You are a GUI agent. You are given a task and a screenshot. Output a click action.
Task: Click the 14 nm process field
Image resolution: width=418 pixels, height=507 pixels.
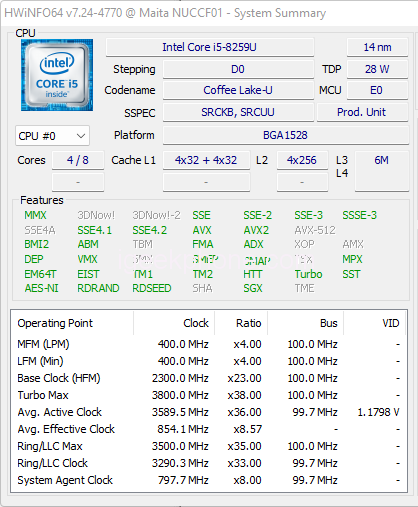377,47
